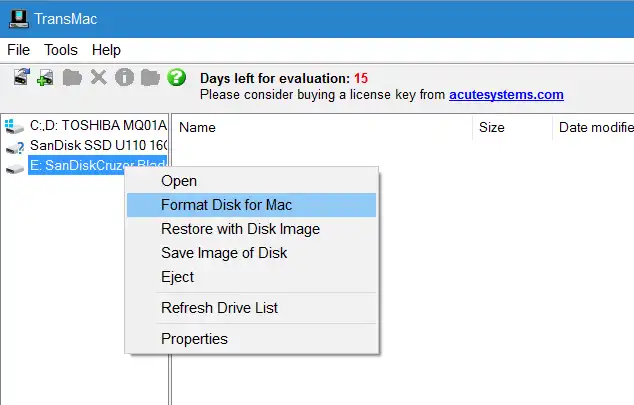Open the File menu

pyautogui.click(x=18, y=50)
